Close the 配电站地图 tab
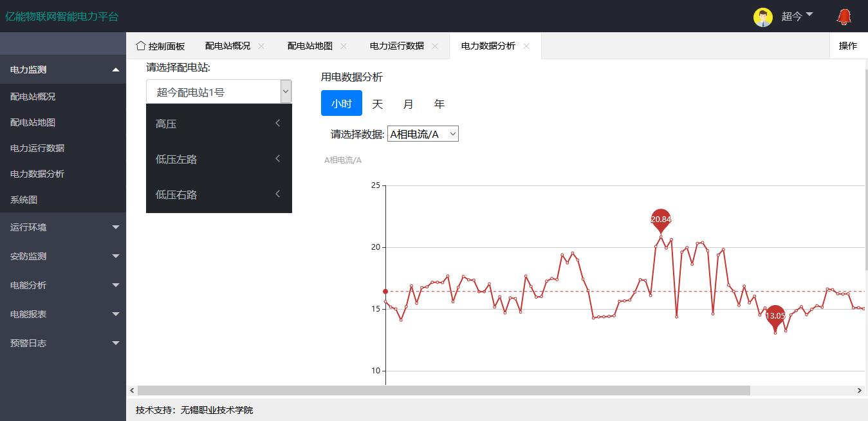The width and height of the screenshot is (868, 421). (x=344, y=46)
